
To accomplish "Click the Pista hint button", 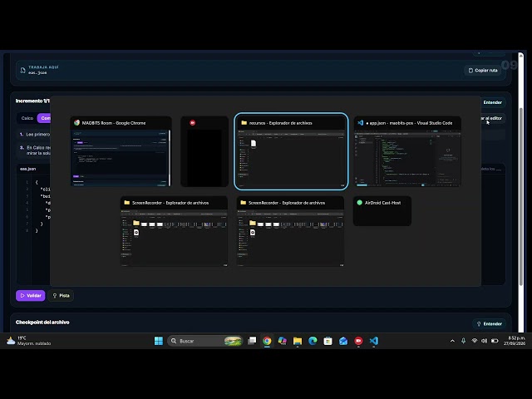I will point(61,296).
